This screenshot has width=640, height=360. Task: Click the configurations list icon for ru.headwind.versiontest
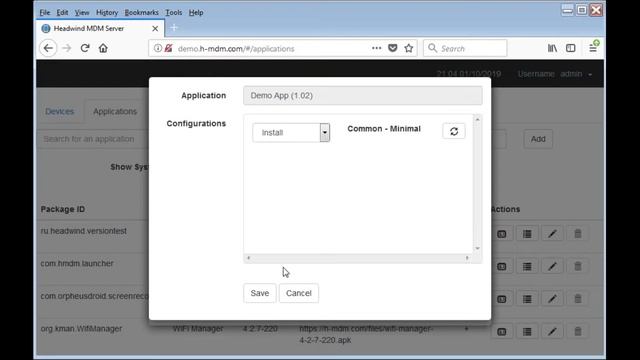(x=527, y=234)
